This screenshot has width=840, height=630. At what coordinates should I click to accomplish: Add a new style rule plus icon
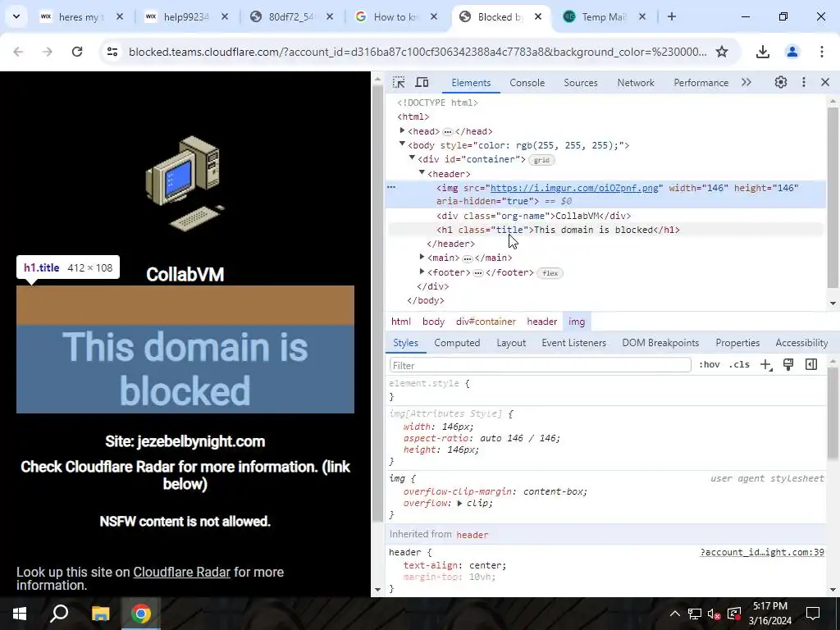(x=765, y=365)
